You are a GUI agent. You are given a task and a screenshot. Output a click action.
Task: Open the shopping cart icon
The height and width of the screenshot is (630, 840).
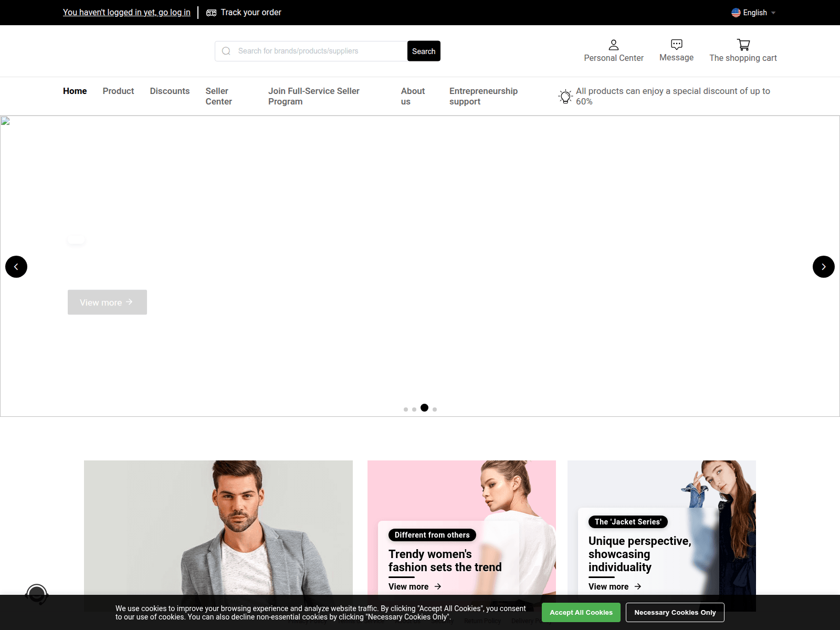[x=743, y=45]
